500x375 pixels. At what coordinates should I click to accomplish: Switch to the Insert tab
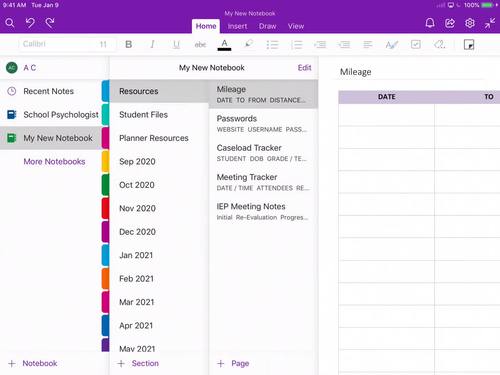tap(237, 26)
